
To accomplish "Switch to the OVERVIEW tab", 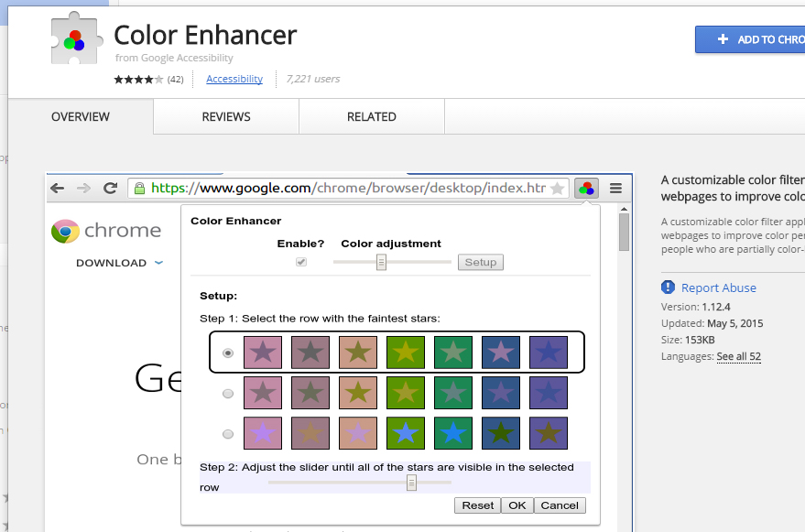I will 81,116.
